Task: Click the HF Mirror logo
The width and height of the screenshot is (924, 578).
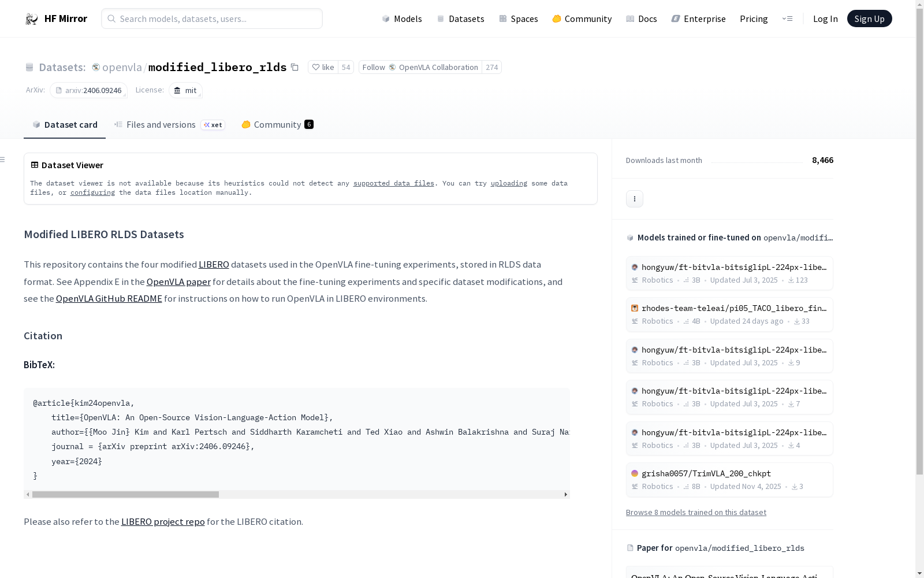Action: pyautogui.click(x=56, y=18)
